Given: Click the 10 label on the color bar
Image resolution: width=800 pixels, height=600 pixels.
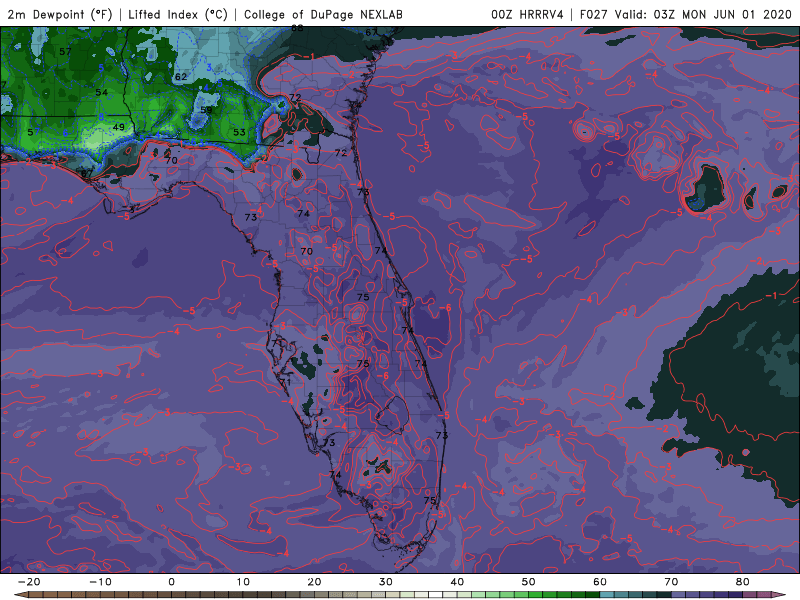Looking at the screenshot, I should point(243,582).
